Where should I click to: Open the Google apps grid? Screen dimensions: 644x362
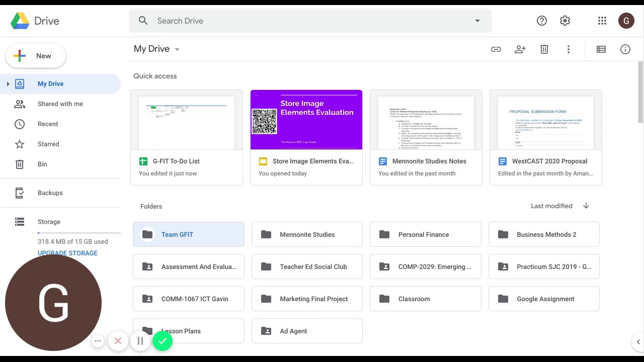click(602, 21)
